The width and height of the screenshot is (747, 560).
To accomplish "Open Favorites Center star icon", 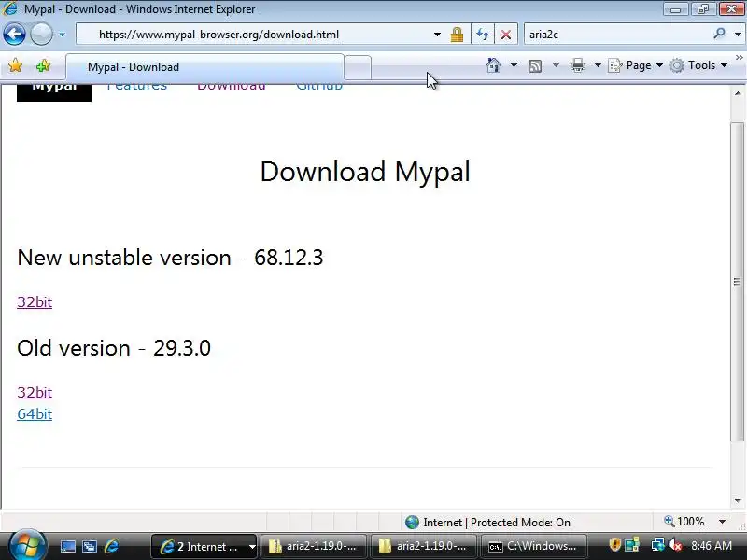I will pyautogui.click(x=15, y=65).
